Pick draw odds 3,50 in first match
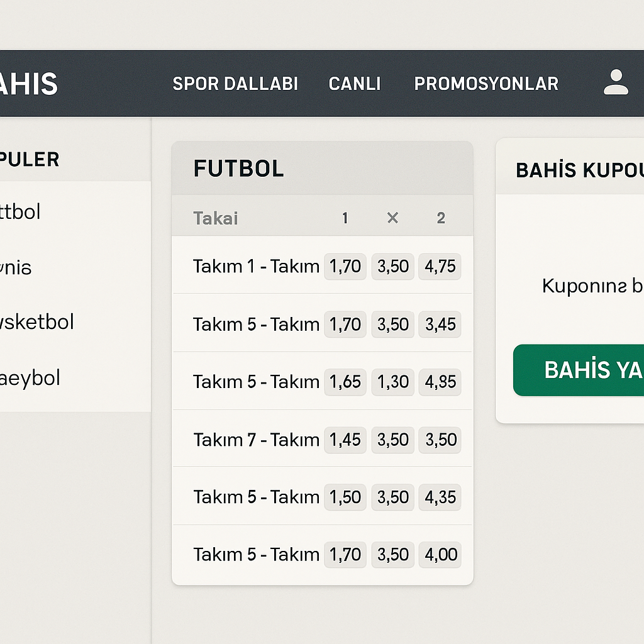The height and width of the screenshot is (644, 644). coord(393,266)
